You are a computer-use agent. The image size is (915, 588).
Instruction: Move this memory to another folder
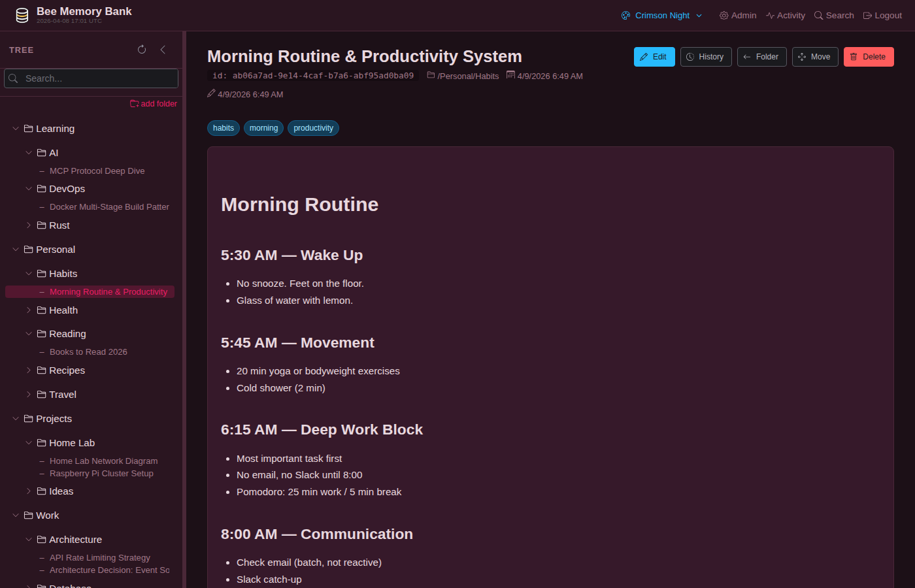point(815,57)
